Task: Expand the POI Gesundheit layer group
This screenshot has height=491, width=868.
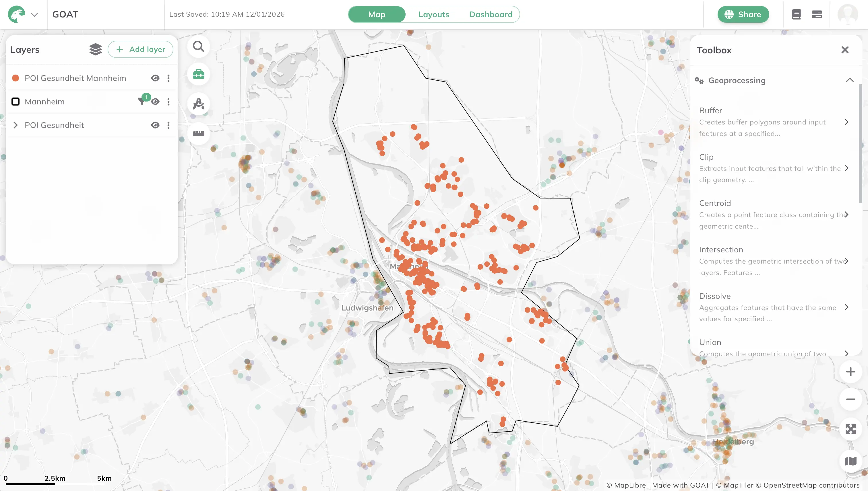Action: click(15, 125)
